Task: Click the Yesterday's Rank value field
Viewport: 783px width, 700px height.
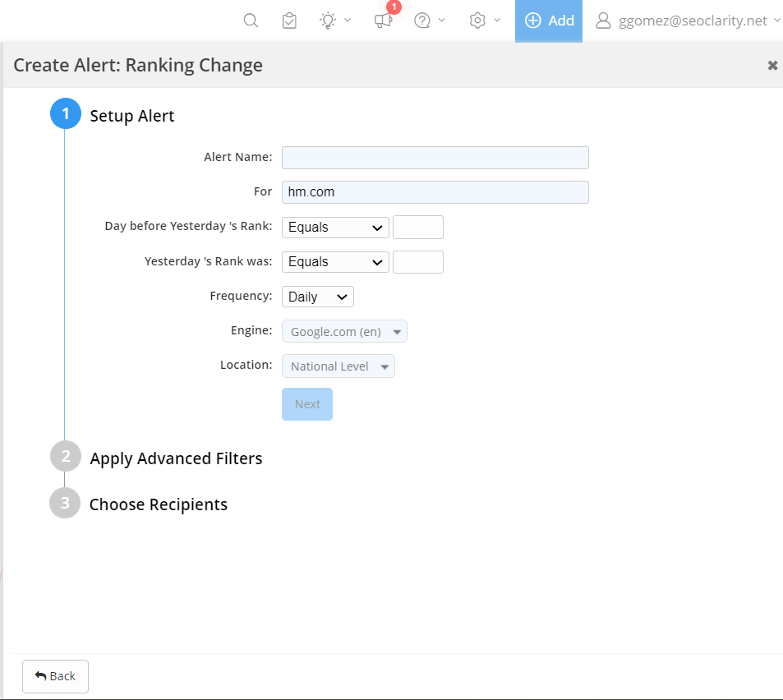Action: coord(418,262)
